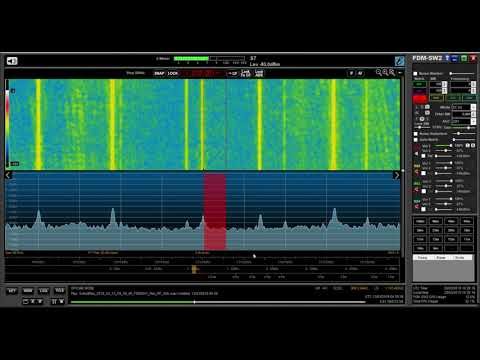Click the red filter passband in spectrum
This screenshot has width=480, height=360.
click(x=215, y=212)
